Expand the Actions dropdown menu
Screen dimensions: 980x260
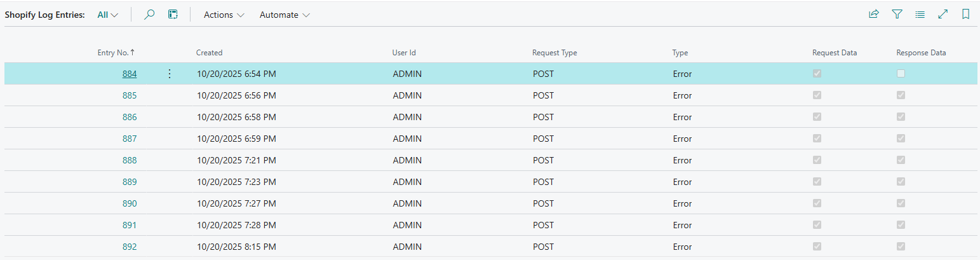[224, 15]
